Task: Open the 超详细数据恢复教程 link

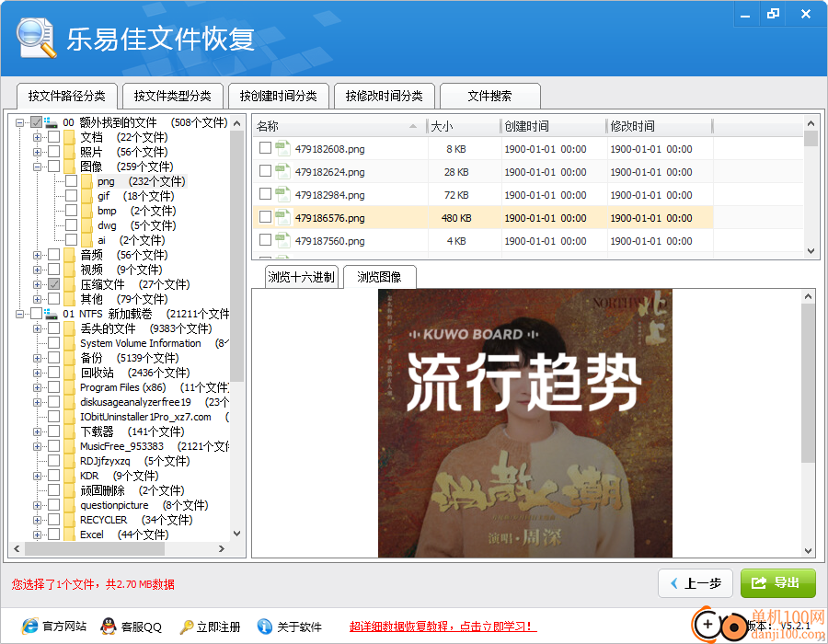Action: pos(443,627)
